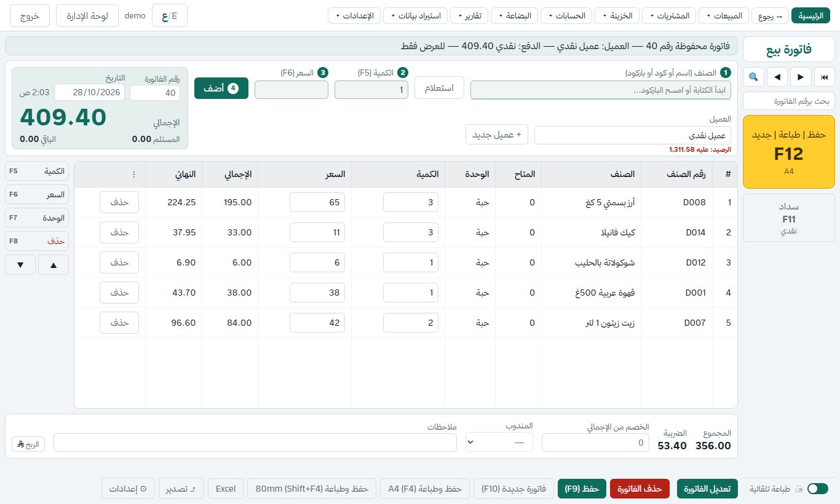Screen dimensions: 840x504
Task: Switch language with the ع/E button
Action: (170, 16)
